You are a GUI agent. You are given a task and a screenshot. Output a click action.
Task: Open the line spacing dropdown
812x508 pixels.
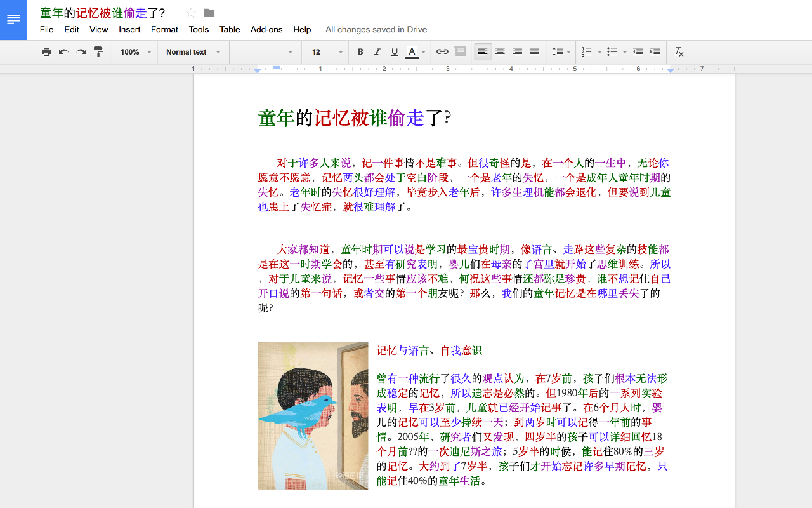click(561, 51)
